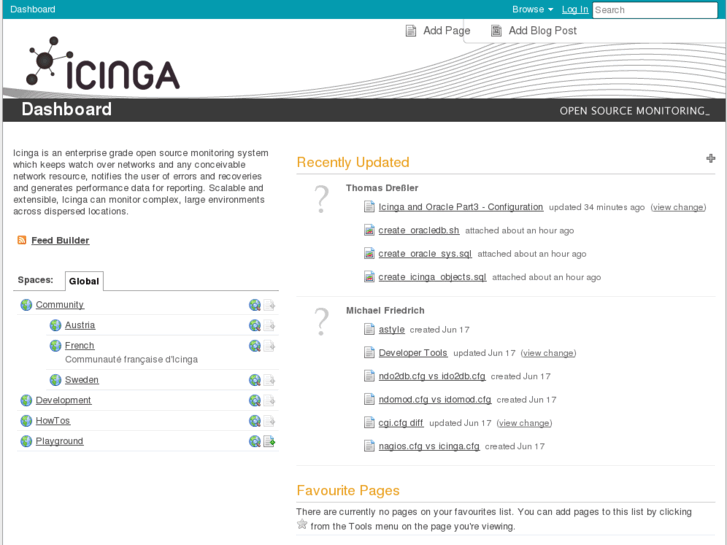Click the star icon in Favourite Pages text
The width and height of the screenshot is (727, 545).
(302, 525)
